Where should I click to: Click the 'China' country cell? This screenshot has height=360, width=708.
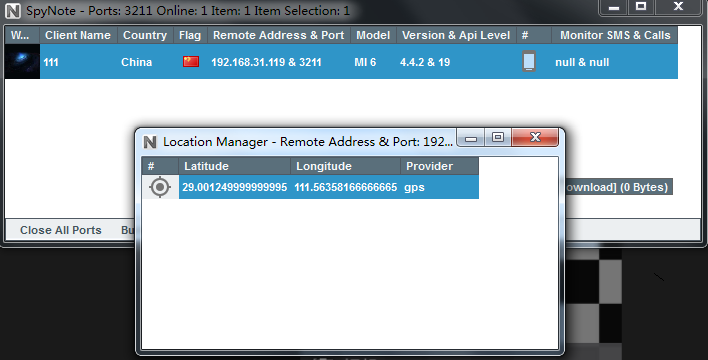(136, 62)
